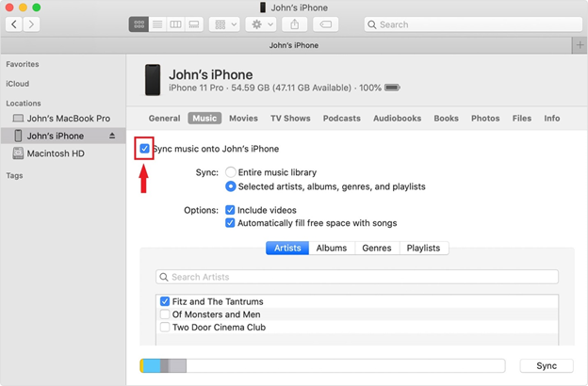
Task: Click the Share toolbar icon
Action: click(295, 24)
